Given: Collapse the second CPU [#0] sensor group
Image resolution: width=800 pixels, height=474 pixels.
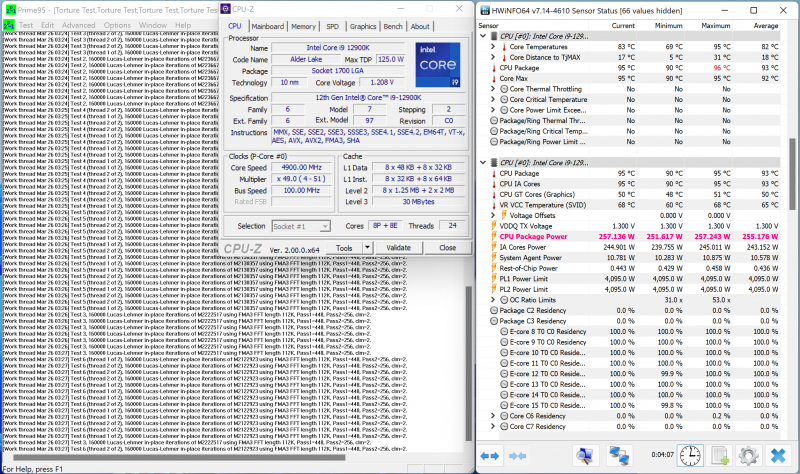Looking at the screenshot, I should click(483, 163).
